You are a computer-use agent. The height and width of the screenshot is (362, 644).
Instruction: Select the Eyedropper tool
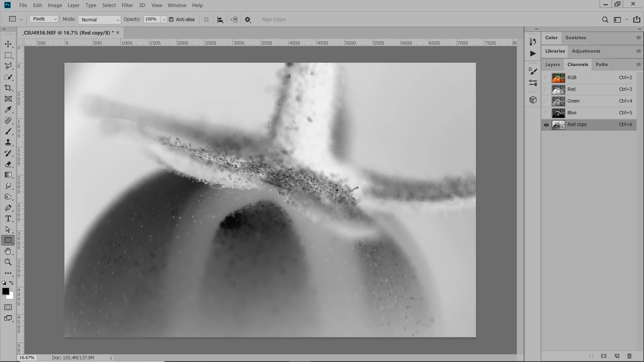(x=8, y=110)
